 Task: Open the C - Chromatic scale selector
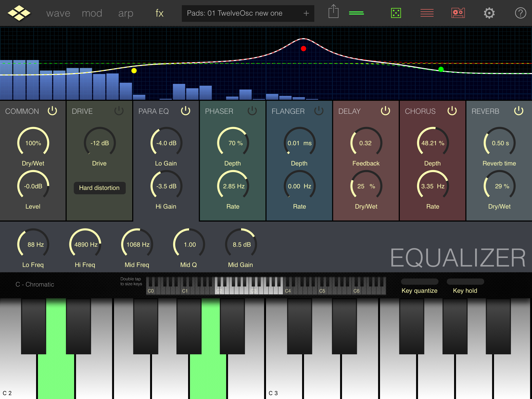tap(35, 284)
